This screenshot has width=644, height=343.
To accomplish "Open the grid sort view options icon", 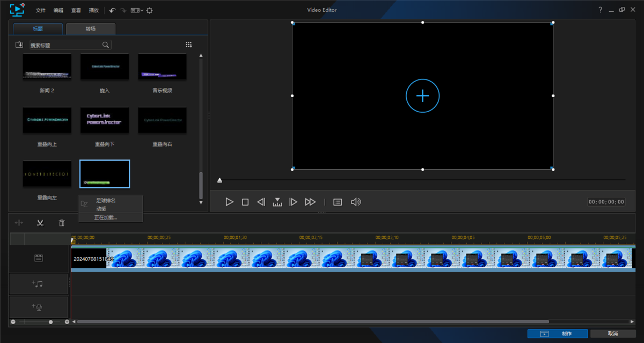I will point(188,45).
